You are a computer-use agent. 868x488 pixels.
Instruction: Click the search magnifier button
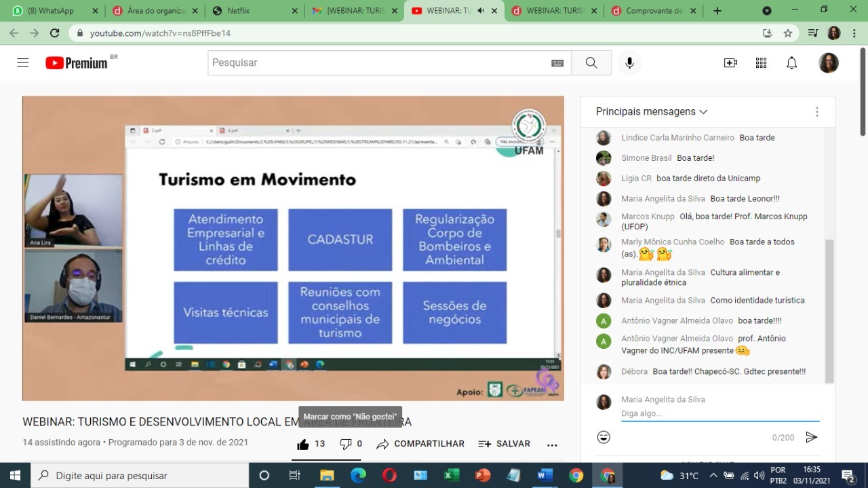pyautogui.click(x=591, y=62)
